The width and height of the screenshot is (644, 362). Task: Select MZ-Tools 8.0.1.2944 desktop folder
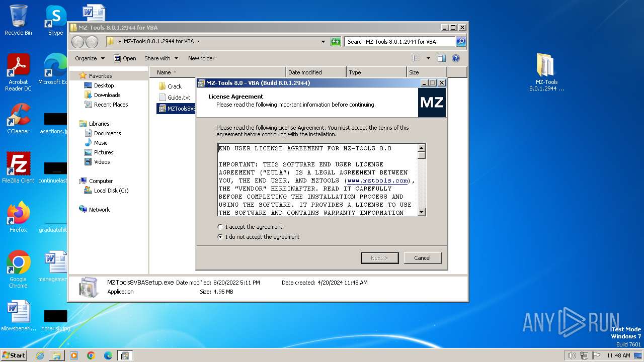pyautogui.click(x=546, y=72)
